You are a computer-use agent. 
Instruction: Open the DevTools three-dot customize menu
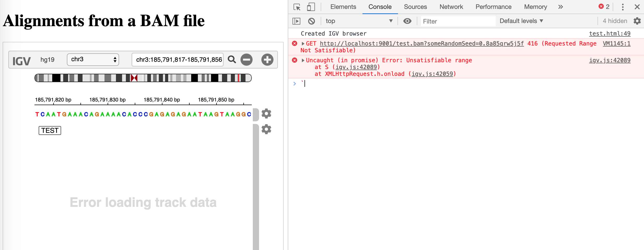click(623, 7)
